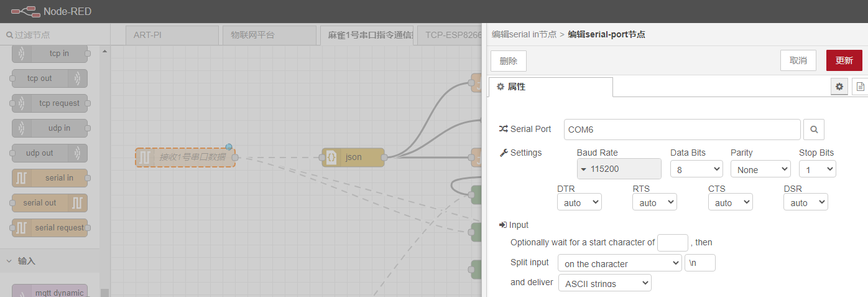
Task: Open the Stop Bits dropdown
Action: (818, 169)
